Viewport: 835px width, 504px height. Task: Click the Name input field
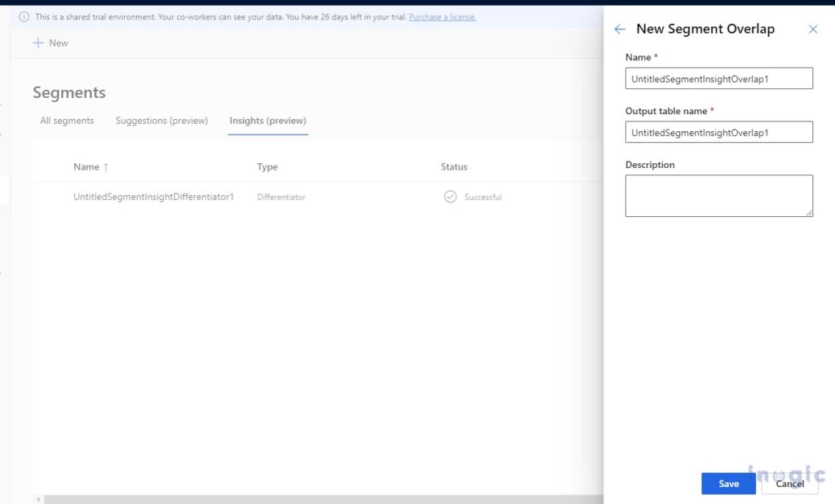point(718,78)
